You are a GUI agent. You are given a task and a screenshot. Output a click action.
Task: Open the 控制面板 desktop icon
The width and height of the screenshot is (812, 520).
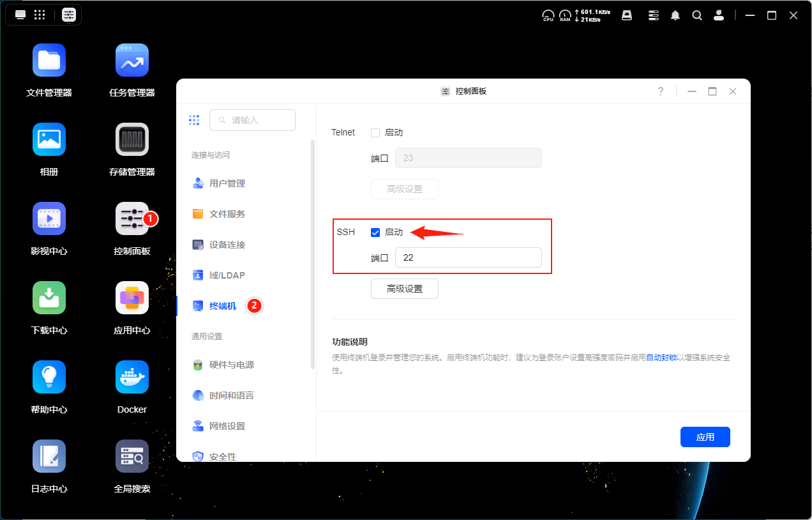(132, 218)
